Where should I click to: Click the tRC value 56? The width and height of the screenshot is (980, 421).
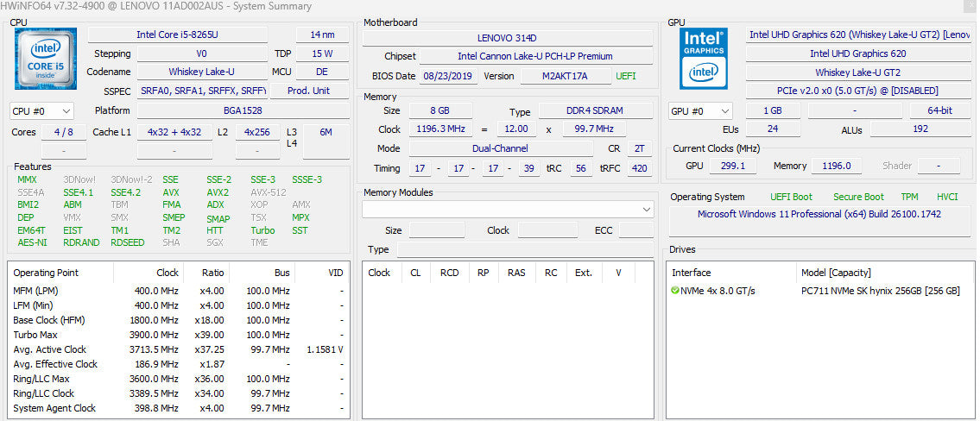(580, 168)
